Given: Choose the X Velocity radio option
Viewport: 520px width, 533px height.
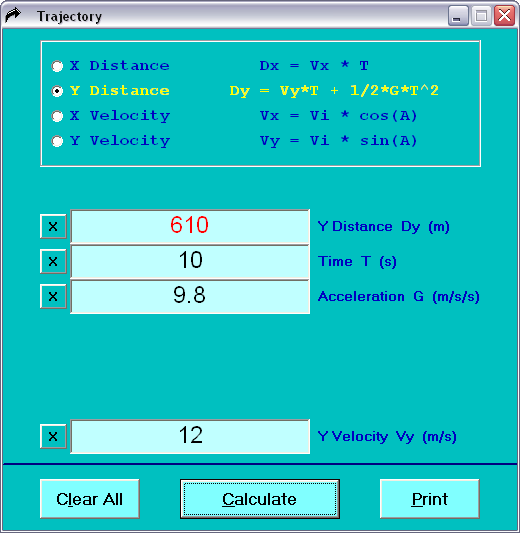Looking at the screenshot, I should pos(57,116).
